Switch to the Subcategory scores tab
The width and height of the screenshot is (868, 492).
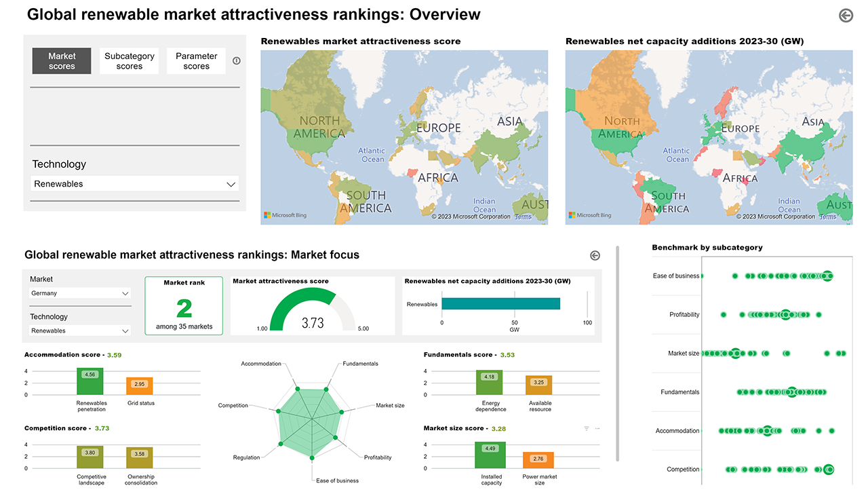129,60
